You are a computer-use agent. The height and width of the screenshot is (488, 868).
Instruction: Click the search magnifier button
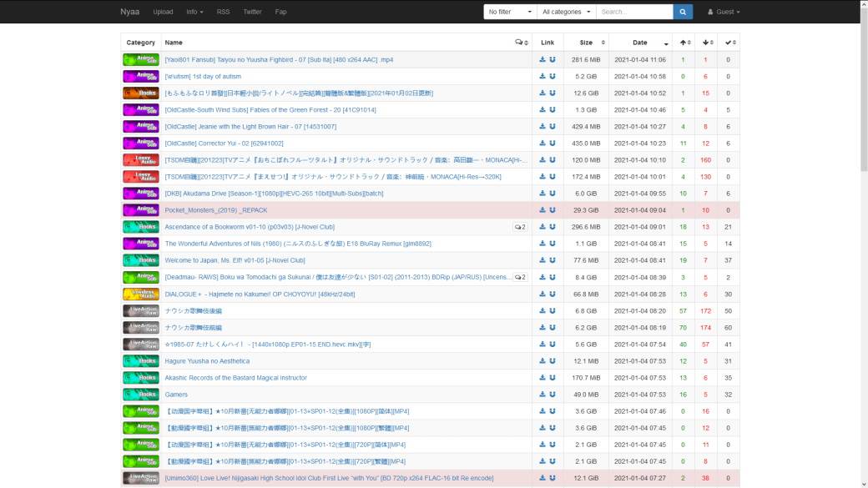coord(683,12)
